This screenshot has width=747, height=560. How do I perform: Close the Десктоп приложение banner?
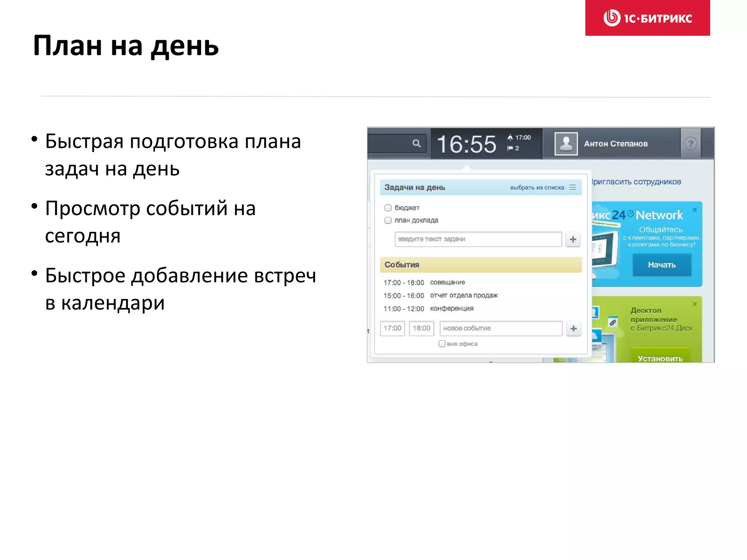694,304
